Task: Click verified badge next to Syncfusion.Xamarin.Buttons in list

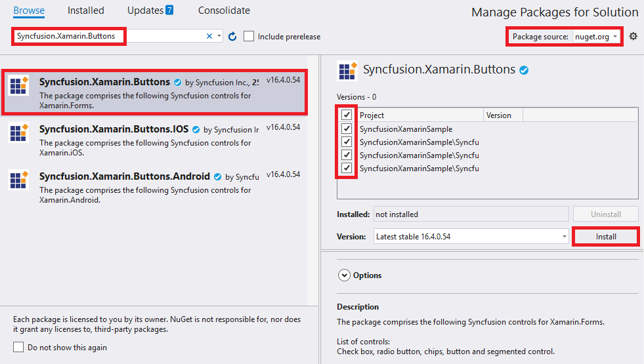Action: (x=177, y=83)
